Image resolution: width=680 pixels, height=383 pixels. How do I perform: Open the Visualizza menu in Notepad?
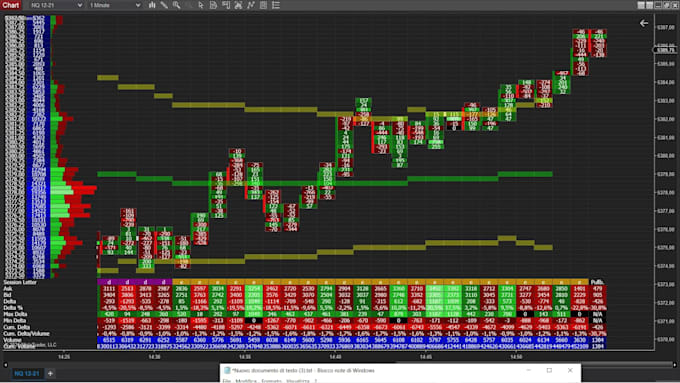pyautogui.click(x=298, y=381)
